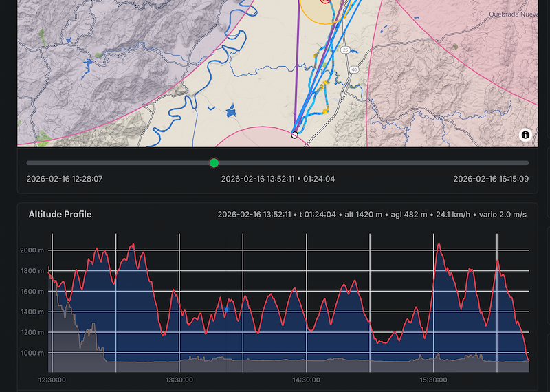
Task: Click the yellow marker on the flight track
Action: pos(325,110)
